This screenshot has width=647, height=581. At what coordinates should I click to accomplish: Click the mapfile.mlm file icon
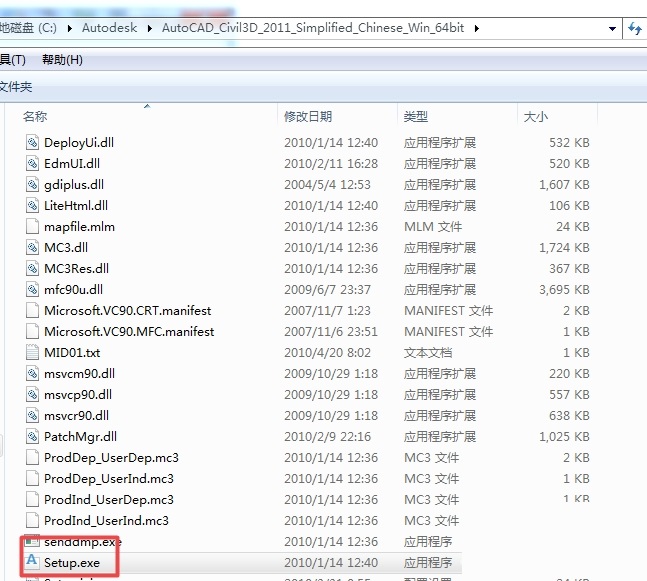[x=32, y=227]
